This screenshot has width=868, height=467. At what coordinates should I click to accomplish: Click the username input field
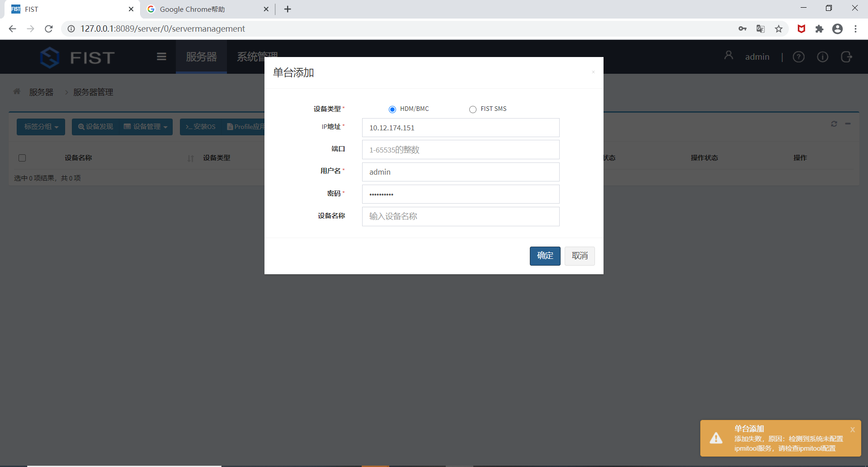click(x=461, y=172)
